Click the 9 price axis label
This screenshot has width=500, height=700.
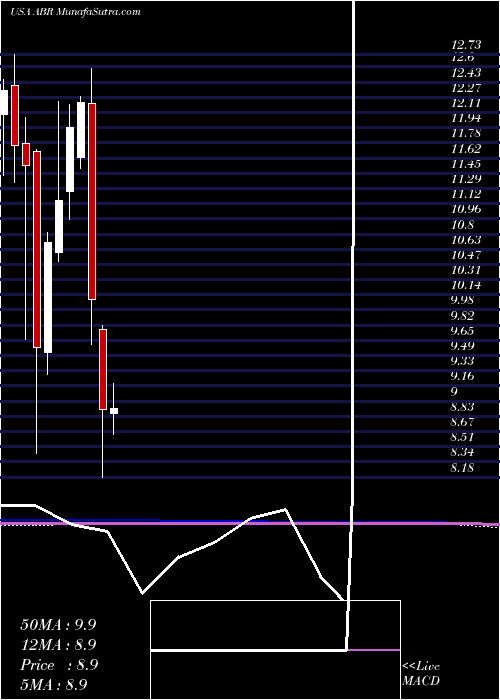click(454, 392)
